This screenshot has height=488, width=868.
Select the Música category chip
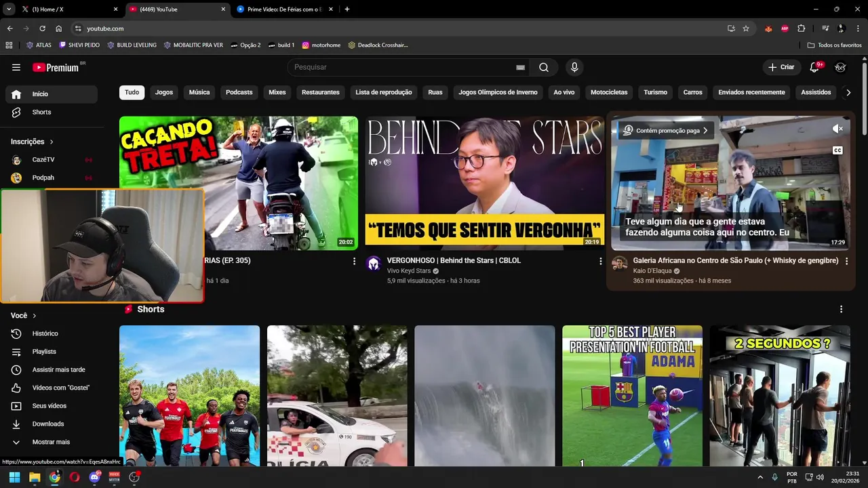pyautogui.click(x=199, y=92)
